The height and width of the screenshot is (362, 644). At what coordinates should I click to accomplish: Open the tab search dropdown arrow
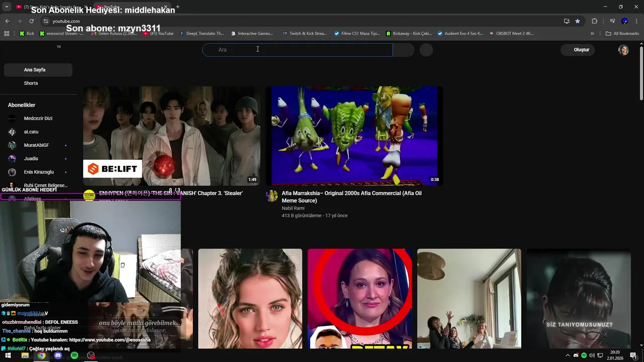pos(7,7)
